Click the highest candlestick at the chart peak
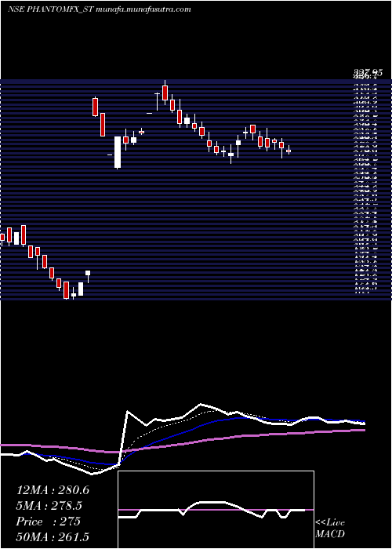The width and height of the screenshot is (392, 549). pyautogui.click(x=165, y=93)
